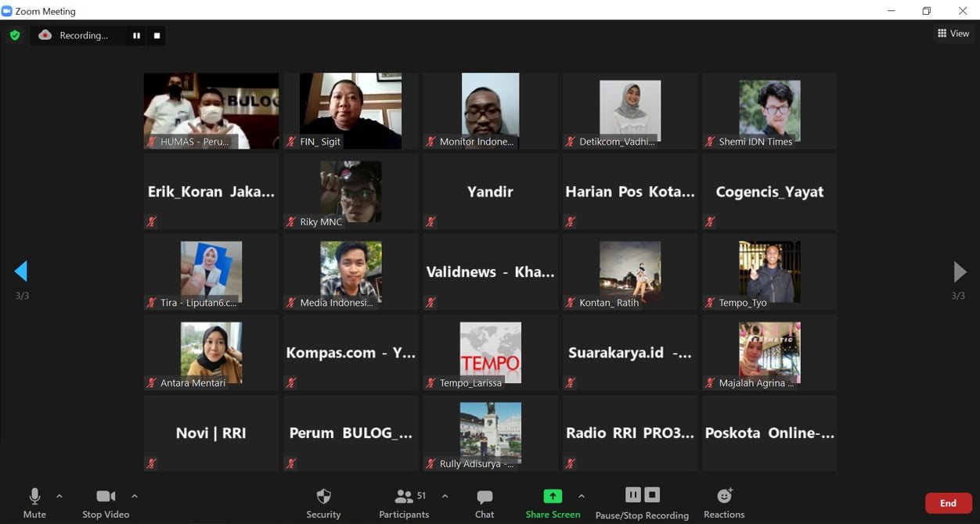Select the Majalah Agrina participant tile
Viewport: 980px width, 524px height.
(x=769, y=353)
